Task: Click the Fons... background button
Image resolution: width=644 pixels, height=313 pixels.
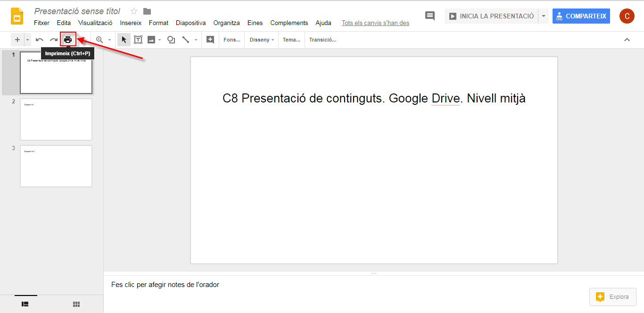Action: pos(232,40)
